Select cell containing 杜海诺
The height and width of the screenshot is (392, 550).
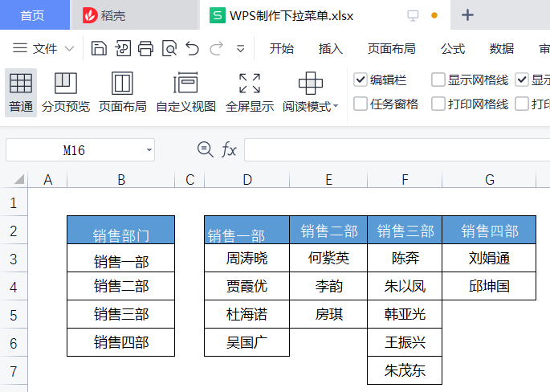coord(247,314)
